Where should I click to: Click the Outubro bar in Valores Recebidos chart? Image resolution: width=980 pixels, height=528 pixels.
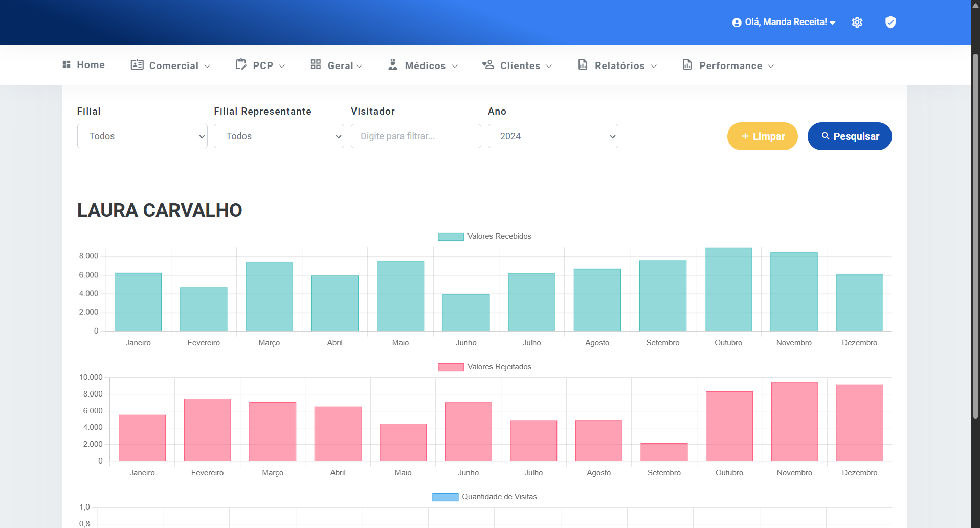pyautogui.click(x=728, y=289)
